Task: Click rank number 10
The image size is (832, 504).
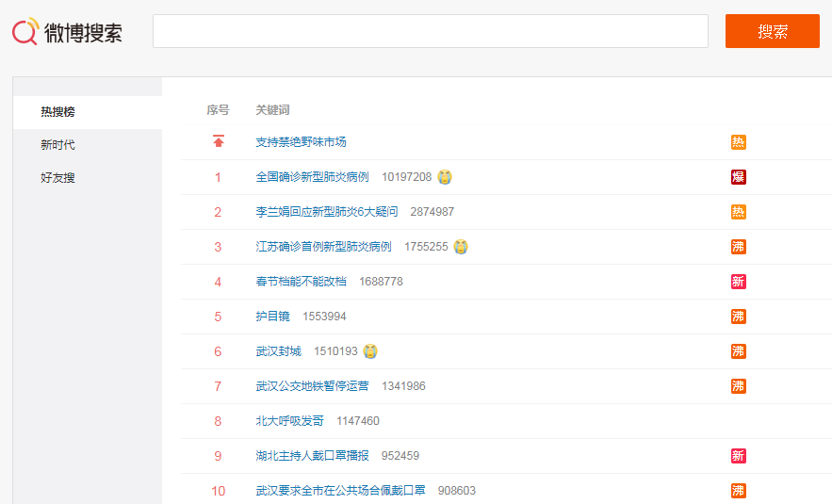Action: click(x=218, y=491)
